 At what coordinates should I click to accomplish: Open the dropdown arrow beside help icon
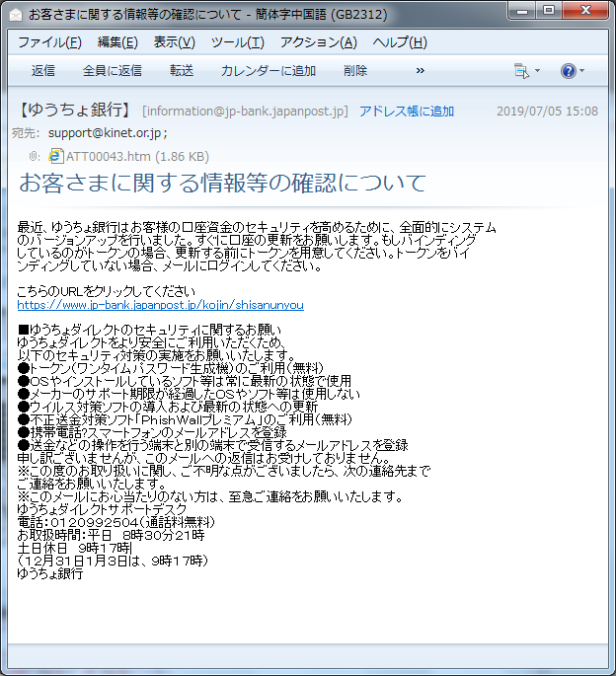click(x=581, y=70)
